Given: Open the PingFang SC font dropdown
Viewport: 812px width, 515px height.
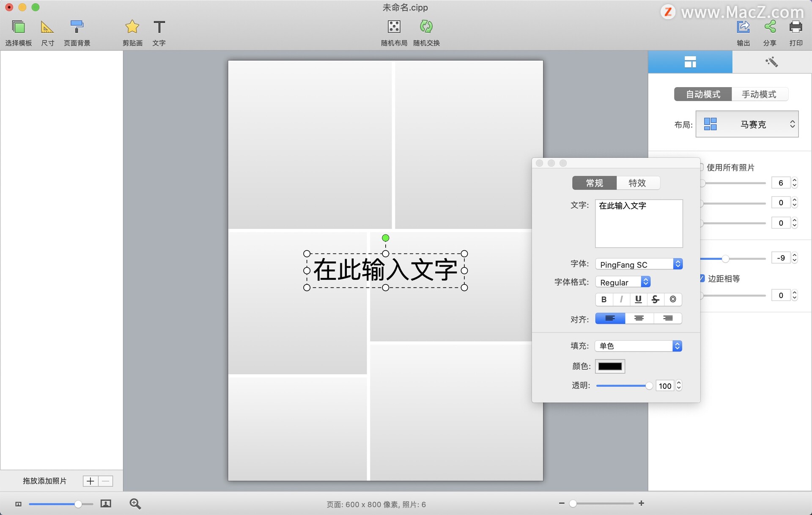Looking at the screenshot, I should tap(639, 264).
